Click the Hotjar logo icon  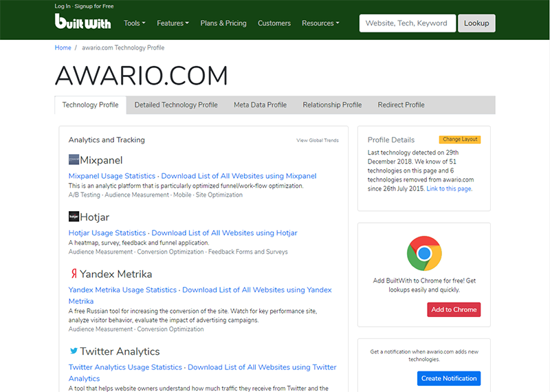point(74,216)
